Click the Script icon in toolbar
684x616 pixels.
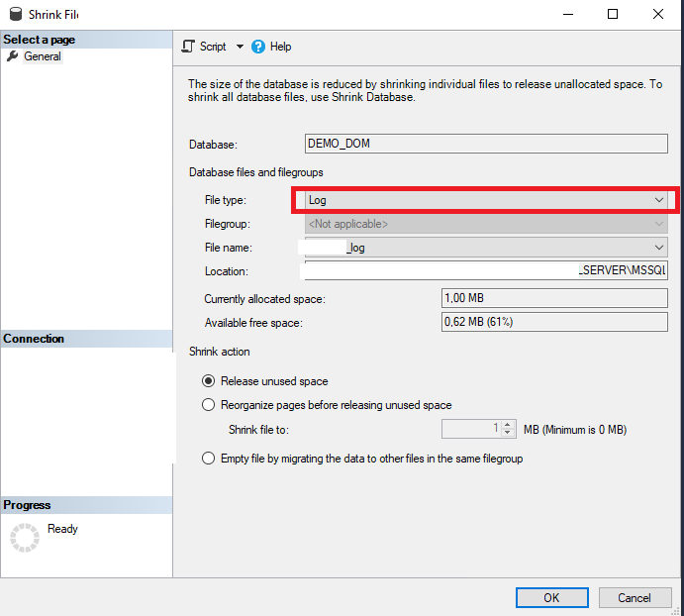[188, 47]
